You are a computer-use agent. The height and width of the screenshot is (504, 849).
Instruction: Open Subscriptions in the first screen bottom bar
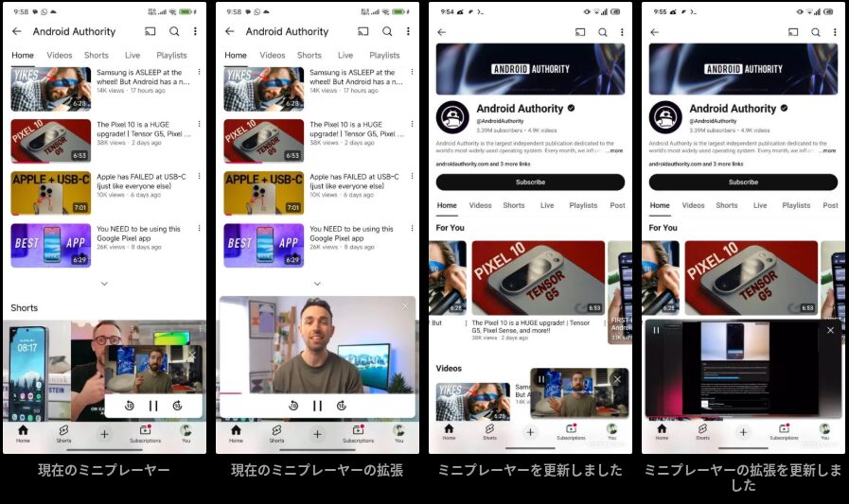(x=145, y=433)
